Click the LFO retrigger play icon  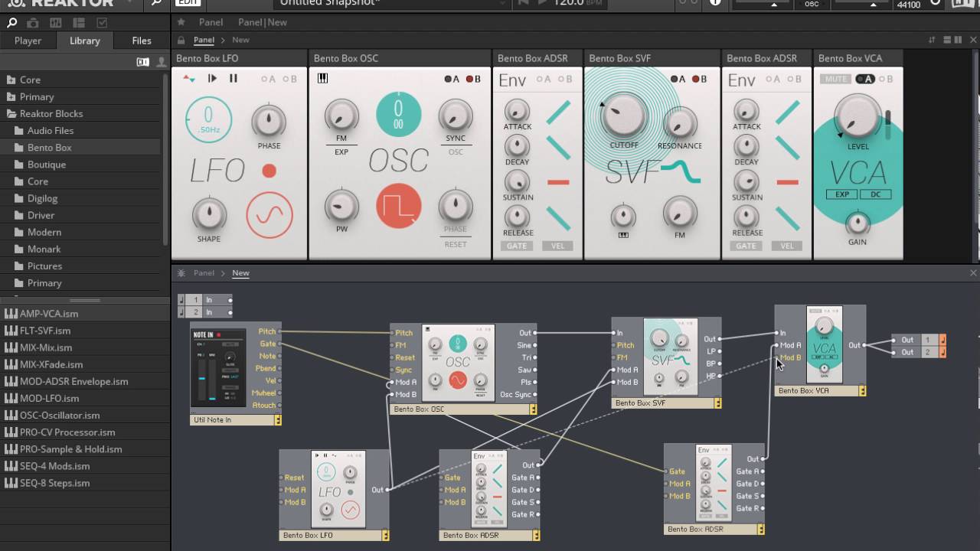point(212,78)
